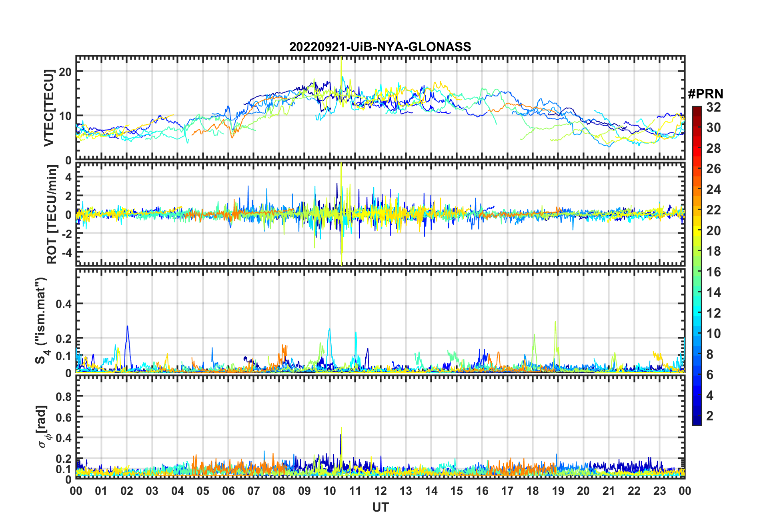The width and height of the screenshot is (761, 532).
Task: Click the sigma phi axis tick label 0.6
Action: 64,417
